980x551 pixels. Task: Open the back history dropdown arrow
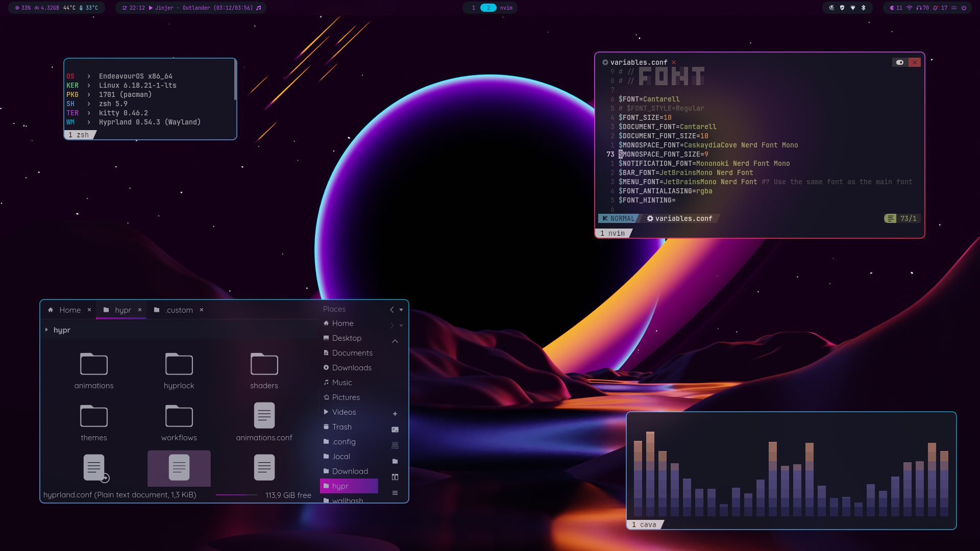click(401, 310)
